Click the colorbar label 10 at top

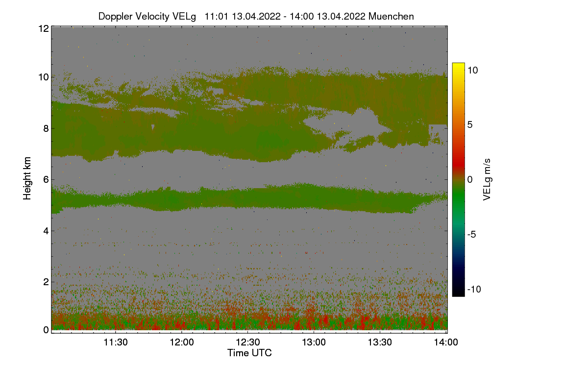coord(472,70)
